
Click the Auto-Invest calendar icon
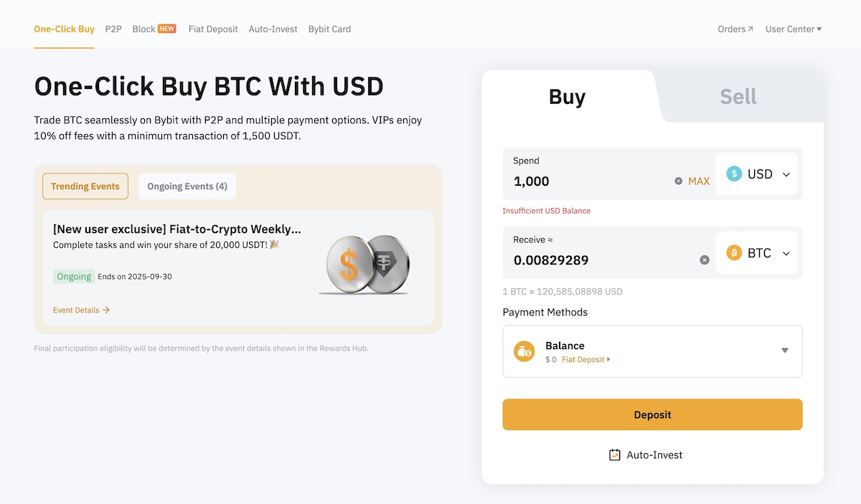[614, 455]
